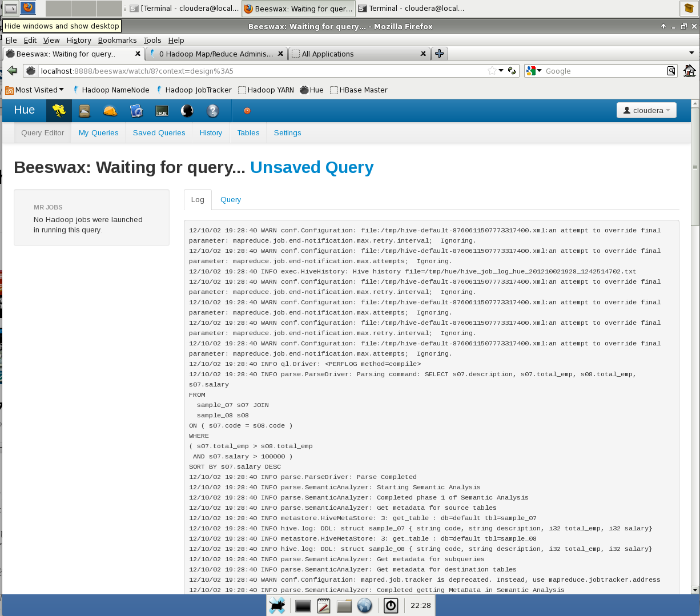Screen dimensions: 700x616
Task: Switch to the Log tab
Action: (198, 199)
